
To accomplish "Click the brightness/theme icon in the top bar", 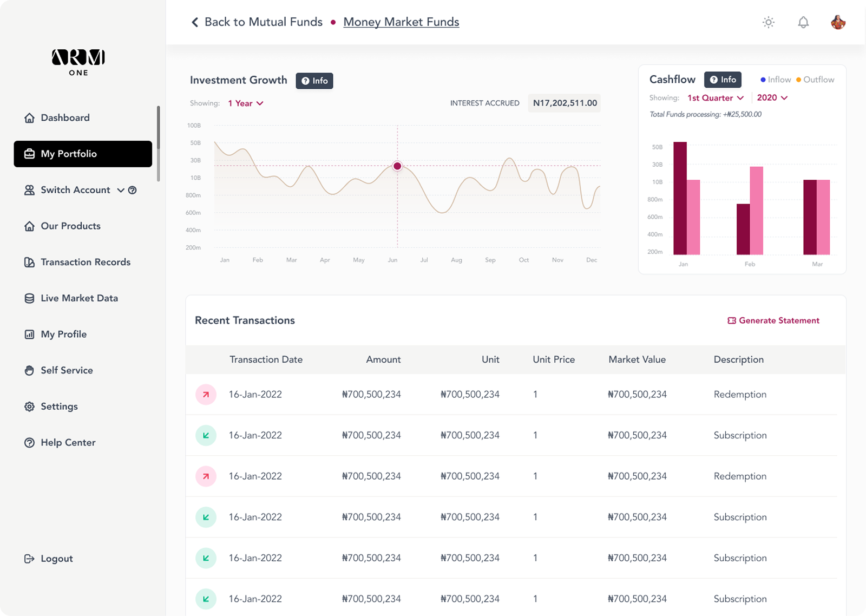I will [x=768, y=22].
